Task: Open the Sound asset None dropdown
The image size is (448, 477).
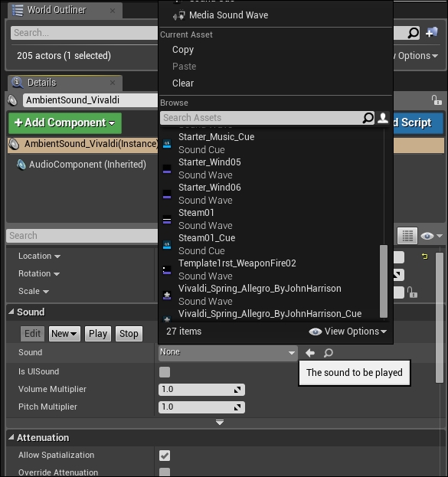Action: click(x=228, y=352)
